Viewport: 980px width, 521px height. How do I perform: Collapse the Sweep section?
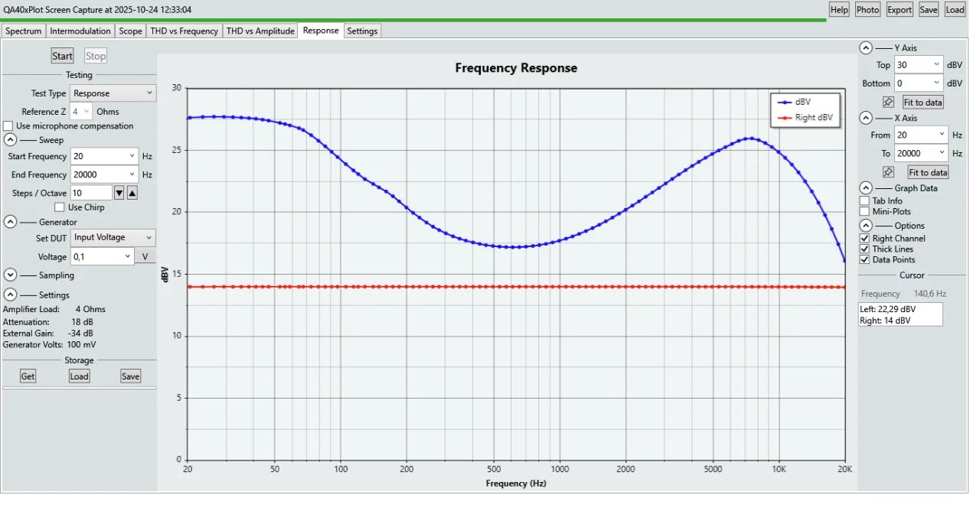[10, 139]
